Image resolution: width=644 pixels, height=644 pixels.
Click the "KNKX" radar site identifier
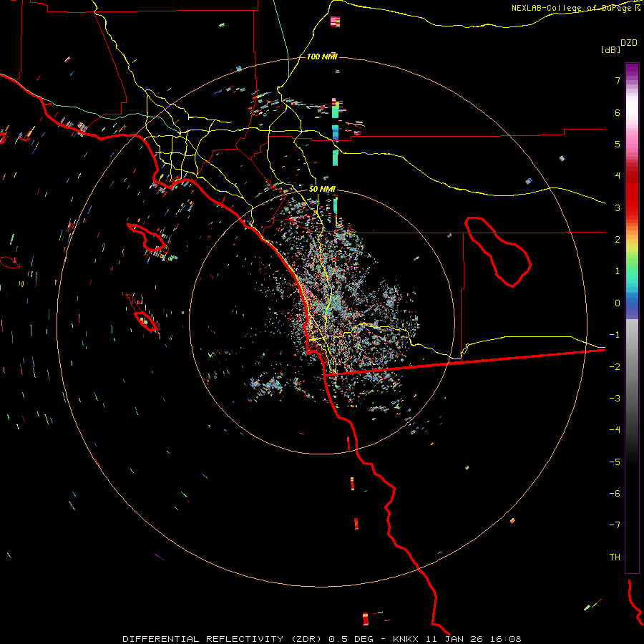click(406, 639)
